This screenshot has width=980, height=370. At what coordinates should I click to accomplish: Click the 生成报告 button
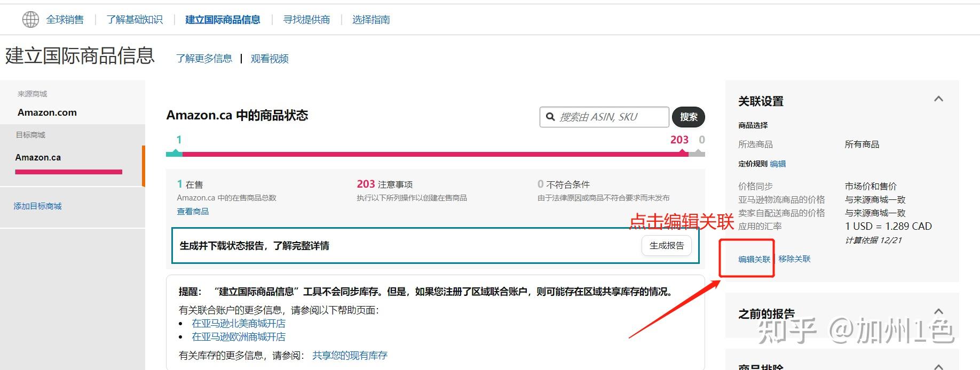(667, 246)
